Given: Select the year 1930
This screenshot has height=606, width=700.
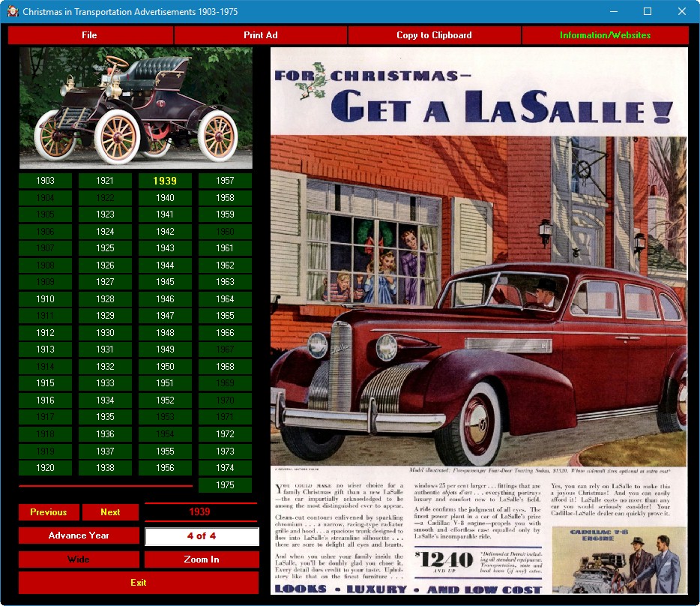Looking at the screenshot, I should tap(105, 332).
